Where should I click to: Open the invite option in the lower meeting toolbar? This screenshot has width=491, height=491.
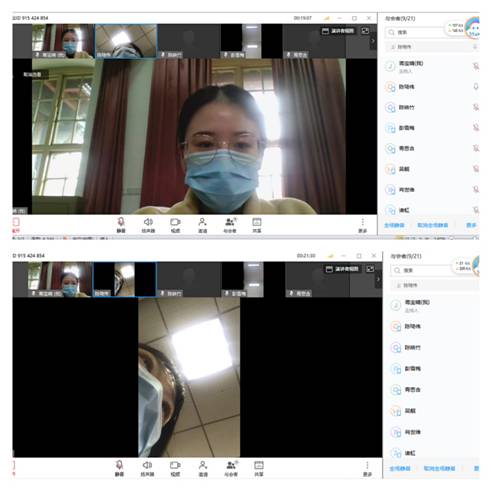203,468
